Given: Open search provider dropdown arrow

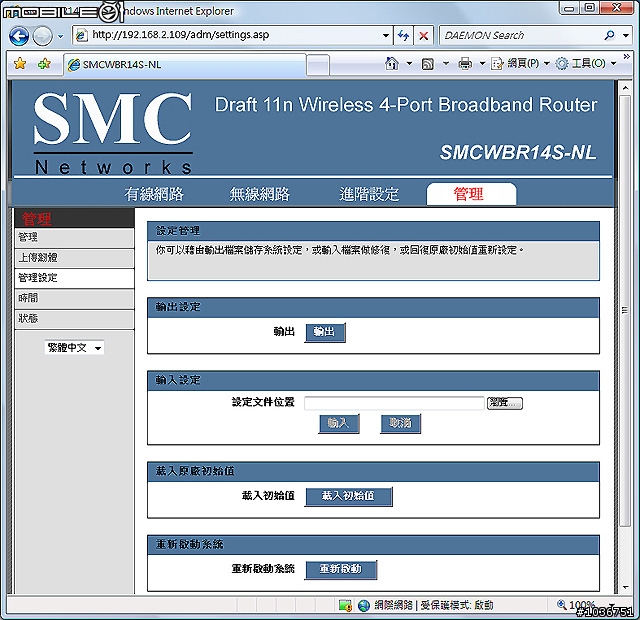Looking at the screenshot, I should point(626,36).
